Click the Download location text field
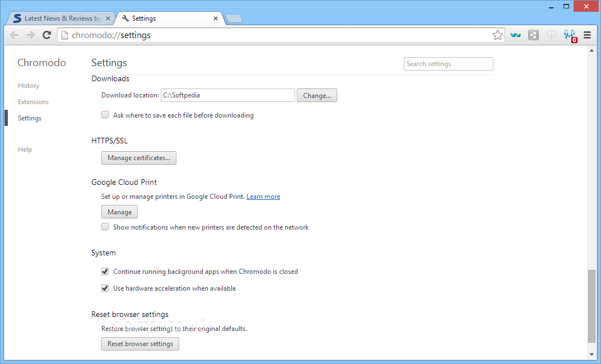601x364 pixels. (227, 95)
